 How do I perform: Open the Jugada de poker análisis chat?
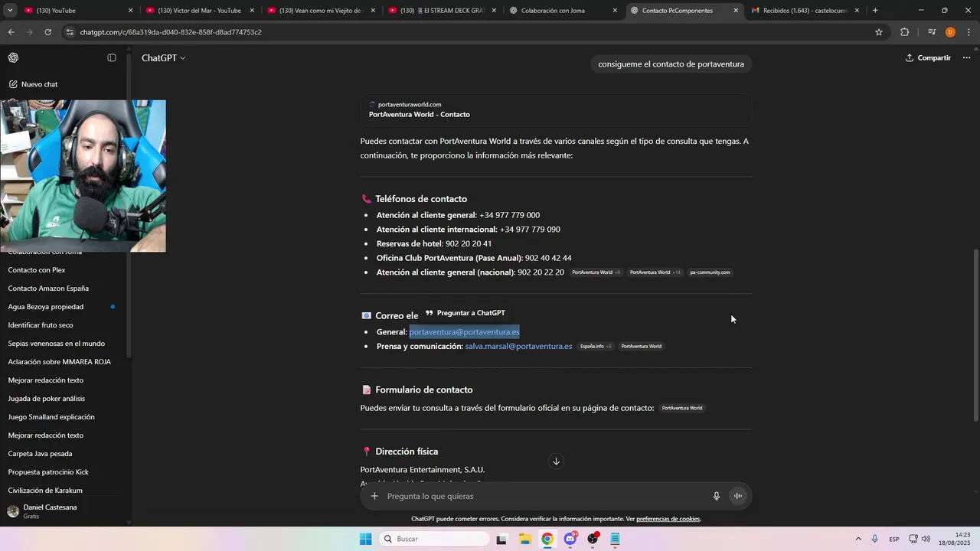(46, 399)
